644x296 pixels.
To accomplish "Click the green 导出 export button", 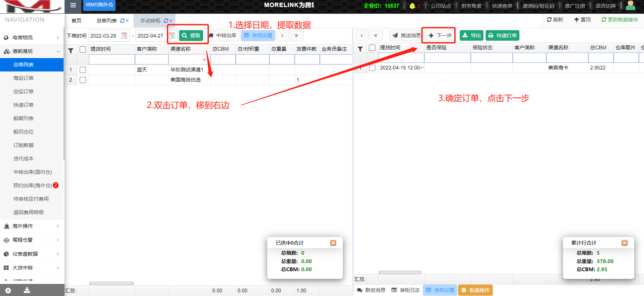I will pyautogui.click(x=472, y=35).
